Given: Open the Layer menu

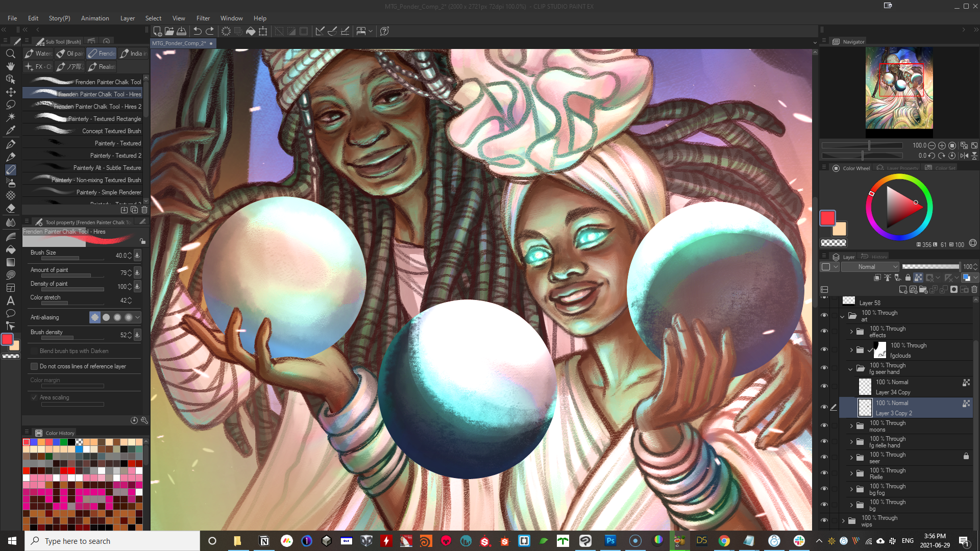Looking at the screenshot, I should (128, 18).
